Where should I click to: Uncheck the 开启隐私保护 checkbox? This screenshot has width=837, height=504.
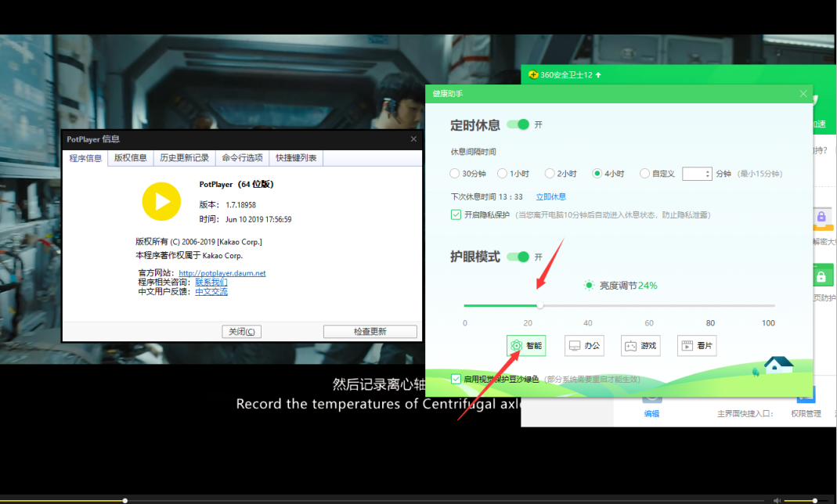point(456,214)
